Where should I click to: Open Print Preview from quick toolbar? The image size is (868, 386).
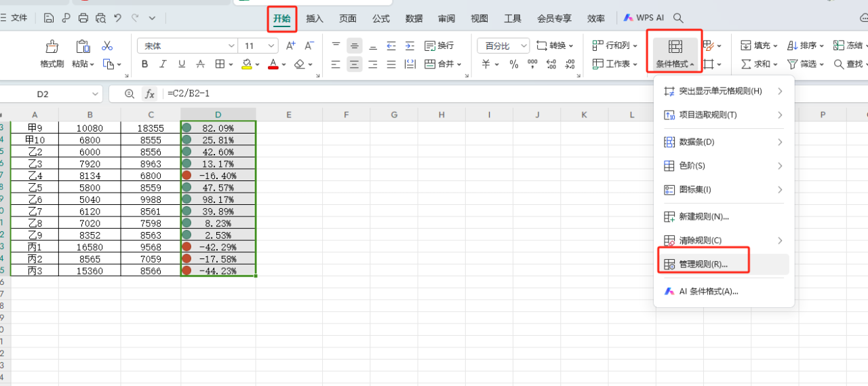point(101,18)
